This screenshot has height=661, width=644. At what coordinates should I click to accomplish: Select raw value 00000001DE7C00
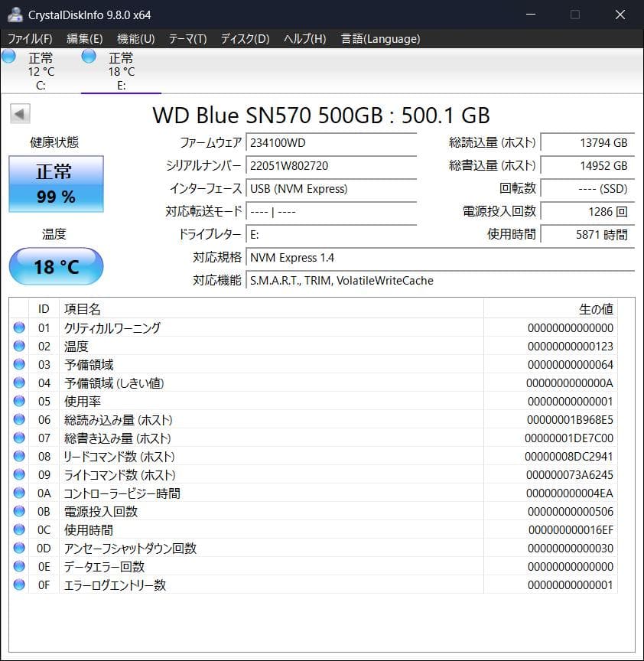(x=569, y=438)
